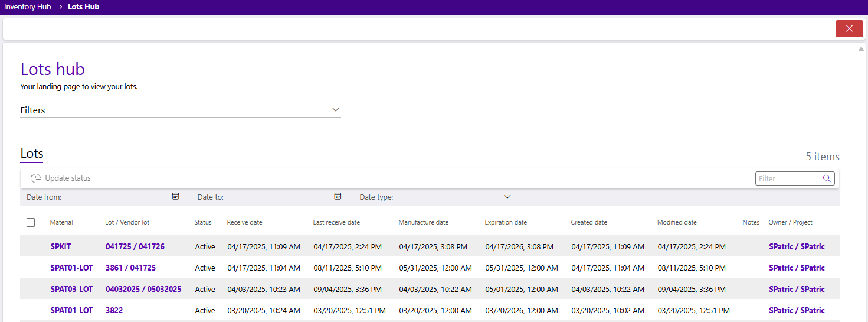Open the Date type dropdown
The image size is (868, 322).
pyautogui.click(x=507, y=197)
